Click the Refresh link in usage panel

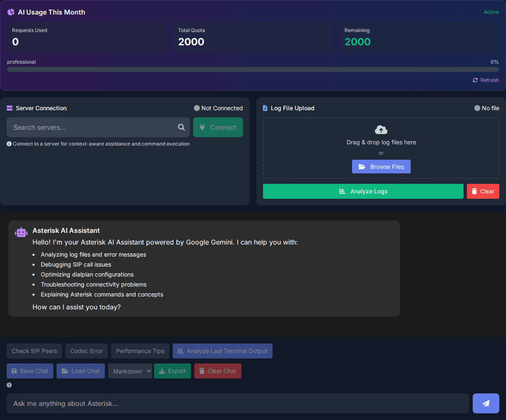(486, 80)
